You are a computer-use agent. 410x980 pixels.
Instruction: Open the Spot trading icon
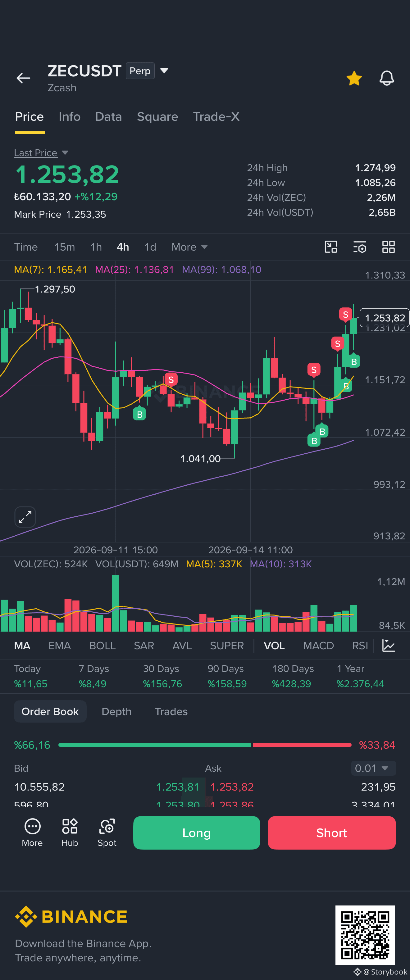click(x=107, y=833)
